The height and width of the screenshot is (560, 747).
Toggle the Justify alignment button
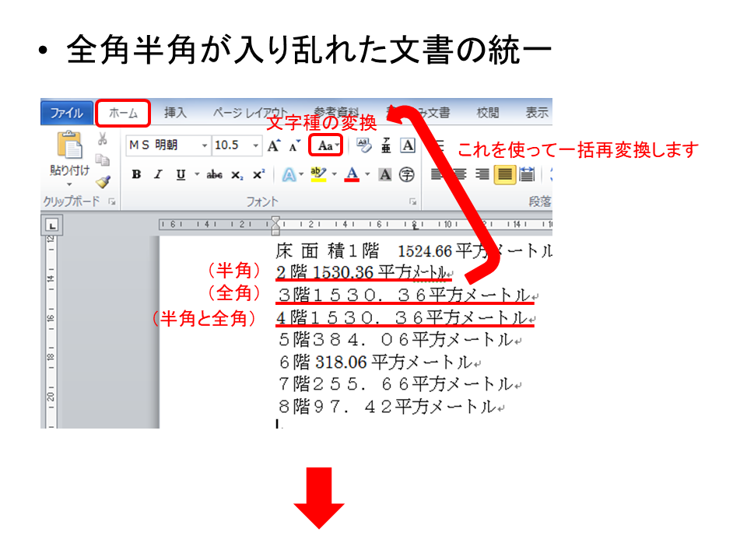tap(505, 175)
